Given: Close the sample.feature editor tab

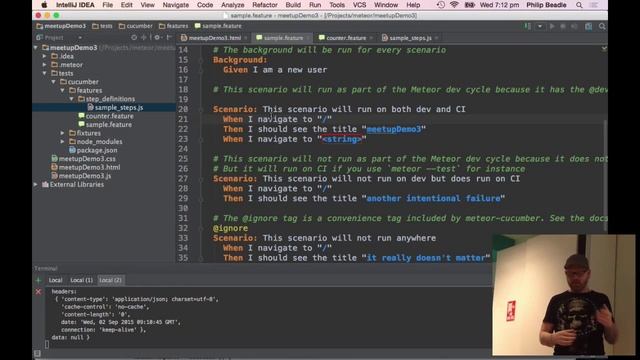Looking at the screenshot, I should pos(309,38).
